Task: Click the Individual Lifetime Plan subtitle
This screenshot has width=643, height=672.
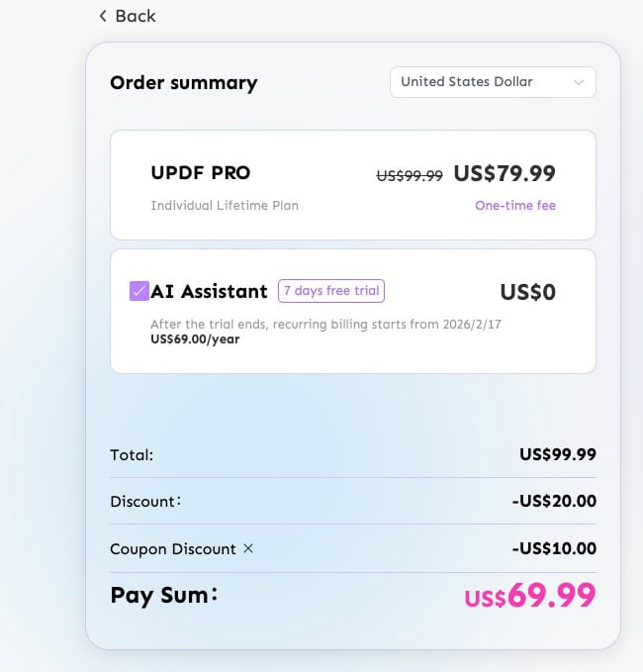Action: coord(225,205)
